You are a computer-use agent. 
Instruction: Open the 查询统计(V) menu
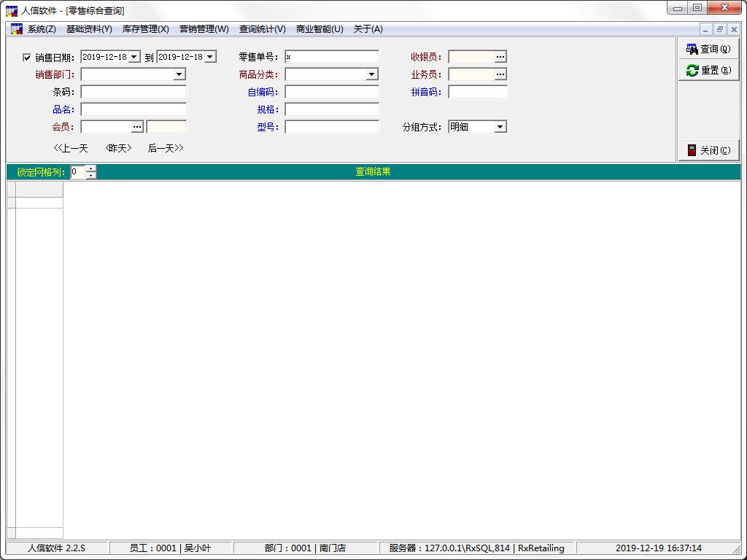pyautogui.click(x=262, y=29)
